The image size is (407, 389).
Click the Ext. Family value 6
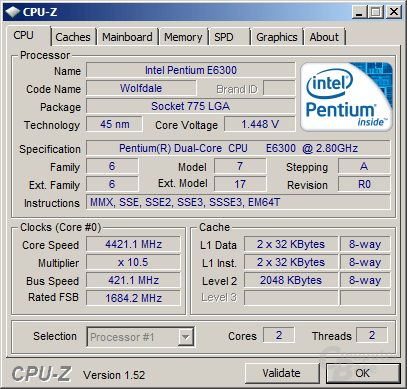[x=112, y=184]
